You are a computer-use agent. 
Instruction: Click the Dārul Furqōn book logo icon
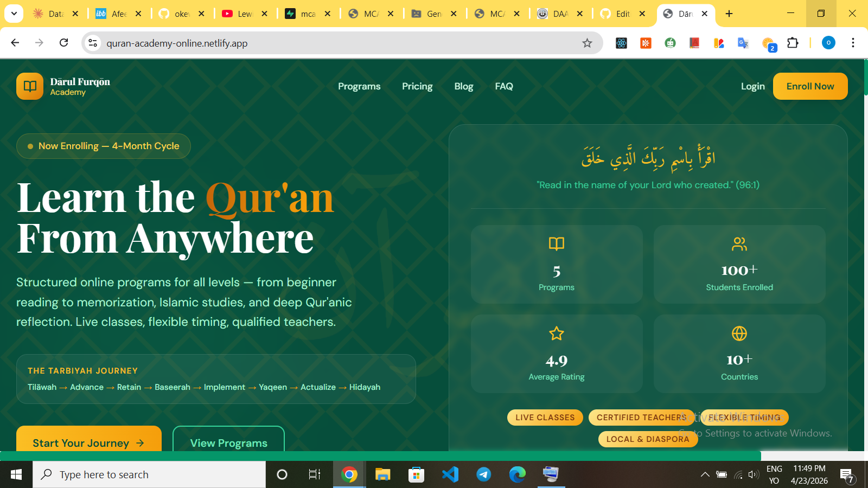[30, 86]
